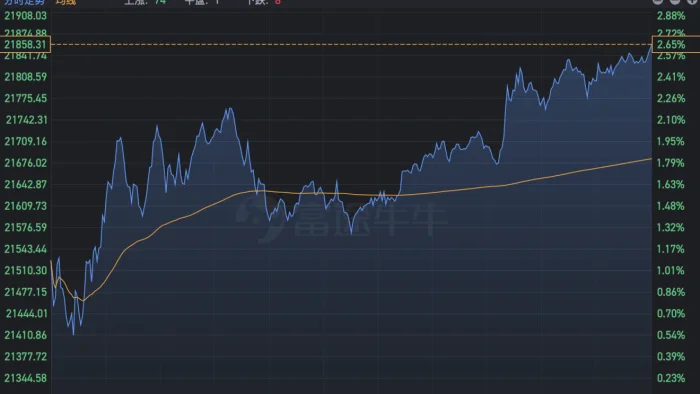The width and height of the screenshot is (700, 394).
Task: Click the 2.88% highest percentage axis label
Action: pyautogui.click(x=671, y=16)
